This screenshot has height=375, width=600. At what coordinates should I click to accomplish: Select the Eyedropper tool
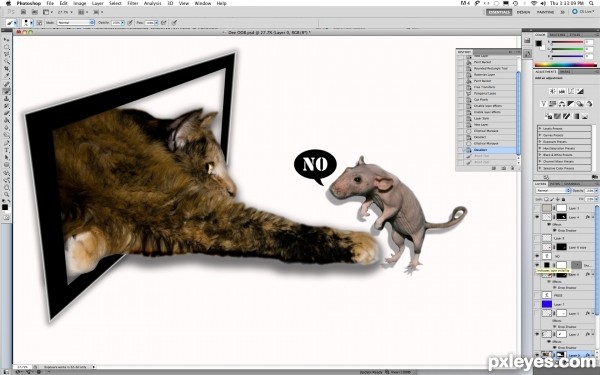(x=7, y=75)
